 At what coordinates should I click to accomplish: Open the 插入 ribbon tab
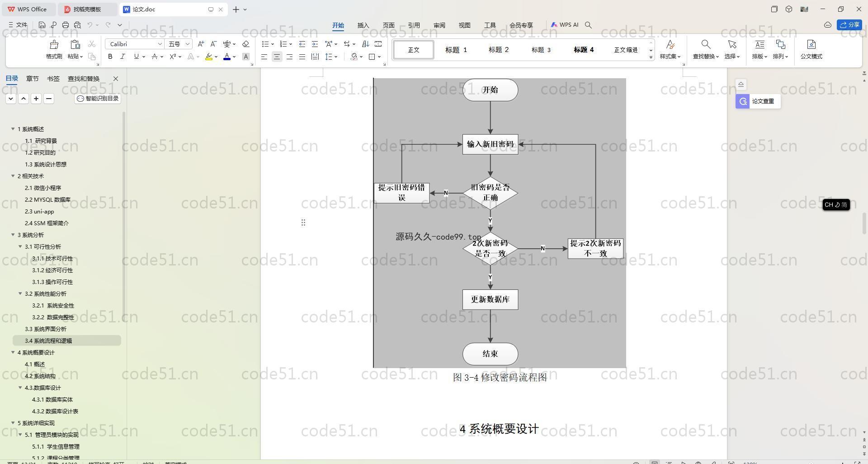pyautogui.click(x=363, y=25)
